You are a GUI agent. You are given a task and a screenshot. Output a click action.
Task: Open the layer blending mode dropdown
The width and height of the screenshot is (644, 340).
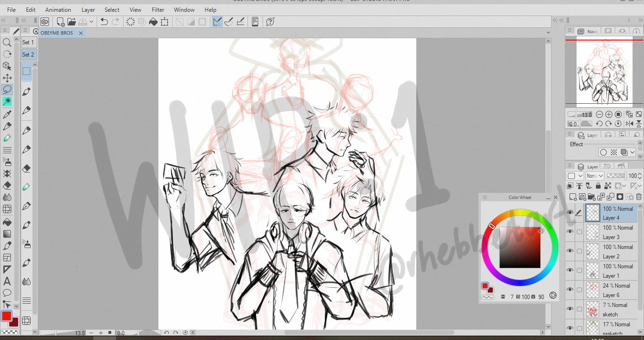pyautogui.click(x=595, y=176)
